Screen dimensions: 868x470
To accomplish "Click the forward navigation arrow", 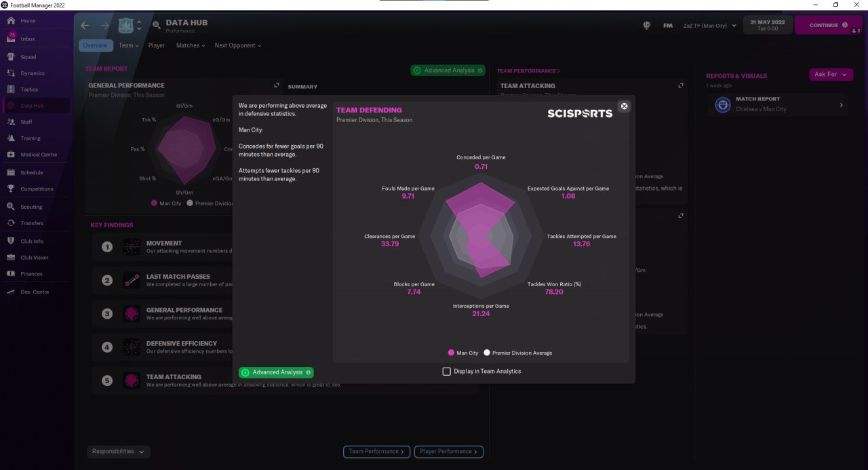I will pyautogui.click(x=104, y=25).
